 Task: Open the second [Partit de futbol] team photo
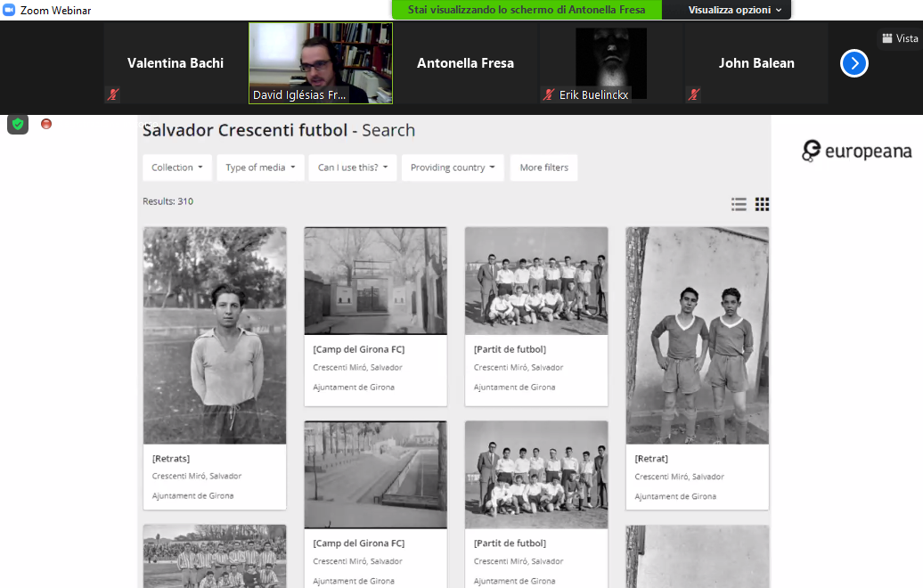(x=536, y=474)
